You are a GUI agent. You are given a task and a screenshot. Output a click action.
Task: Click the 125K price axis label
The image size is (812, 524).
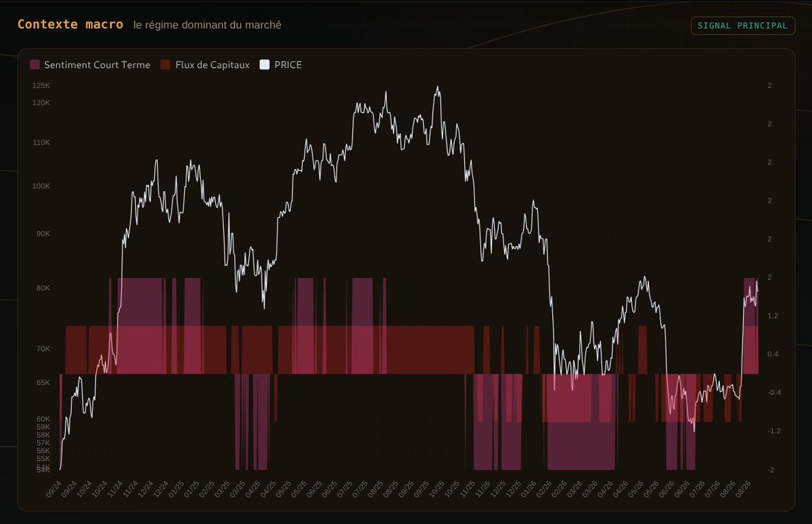click(41, 86)
